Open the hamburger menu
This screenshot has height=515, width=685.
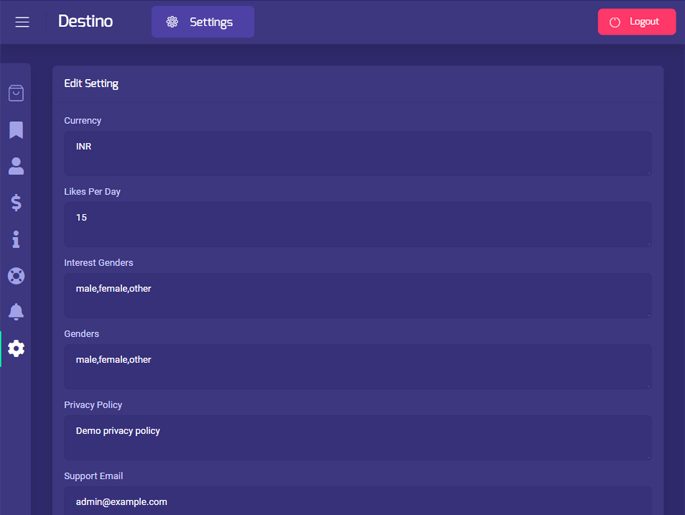click(x=22, y=22)
